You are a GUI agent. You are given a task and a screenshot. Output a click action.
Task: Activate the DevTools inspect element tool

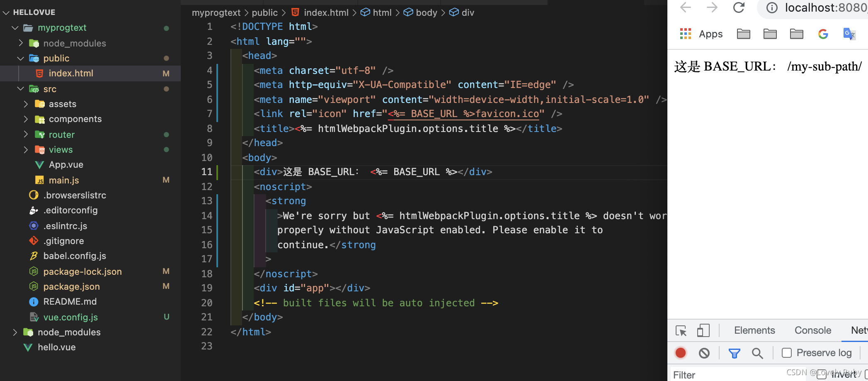pyautogui.click(x=681, y=331)
